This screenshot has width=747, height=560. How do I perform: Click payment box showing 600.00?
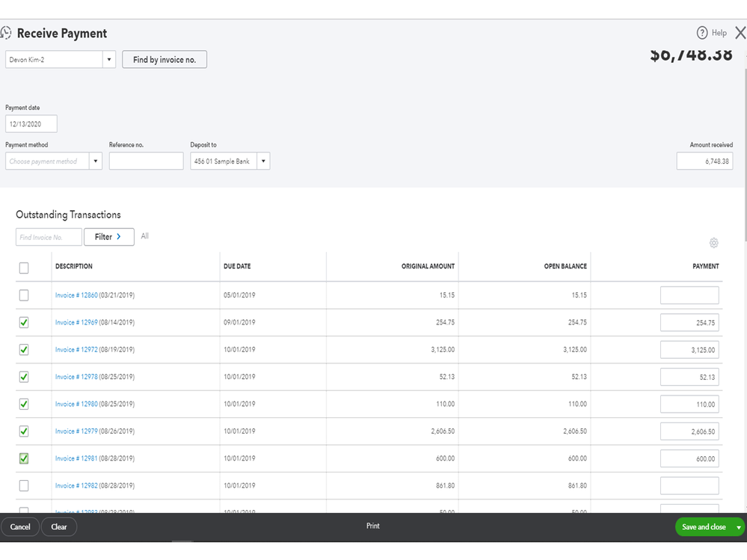[689, 458]
